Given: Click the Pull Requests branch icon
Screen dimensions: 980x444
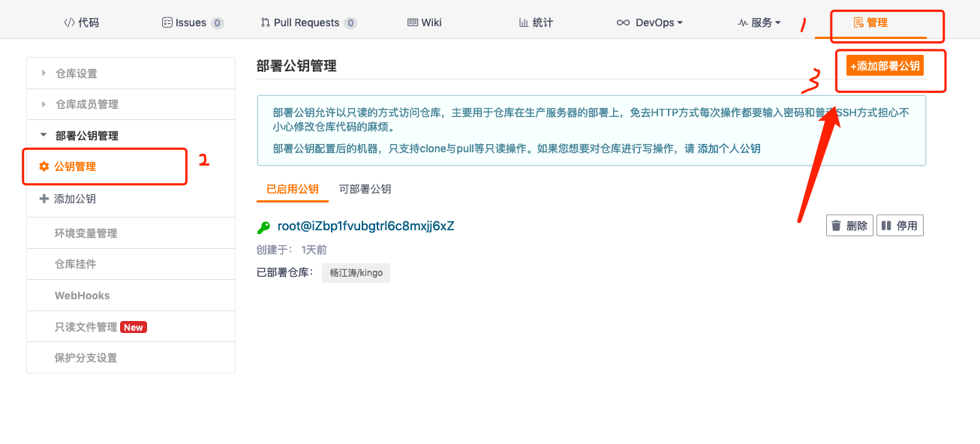Looking at the screenshot, I should click(x=265, y=22).
